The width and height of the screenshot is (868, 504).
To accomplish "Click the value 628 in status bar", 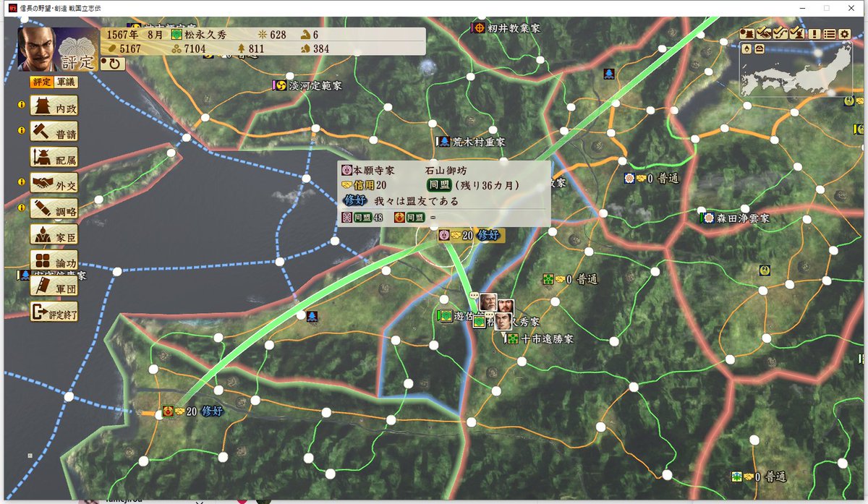I will pos(278,35).
